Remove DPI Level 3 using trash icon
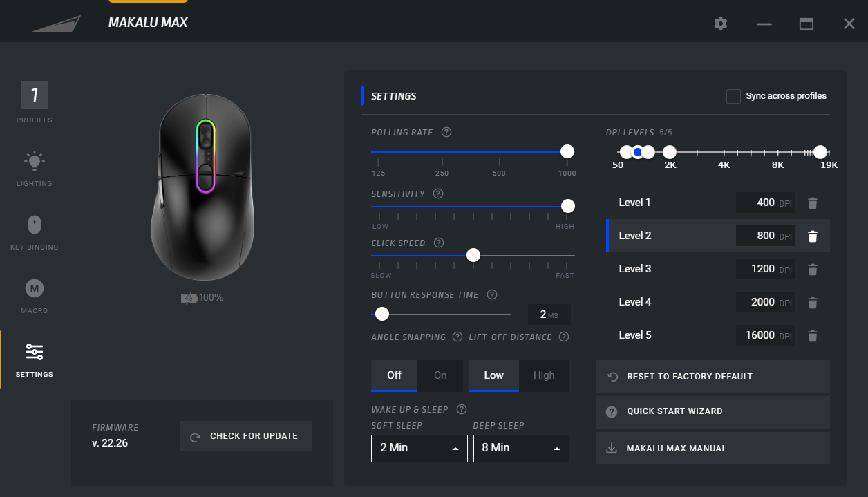 (x=813, y=270)
